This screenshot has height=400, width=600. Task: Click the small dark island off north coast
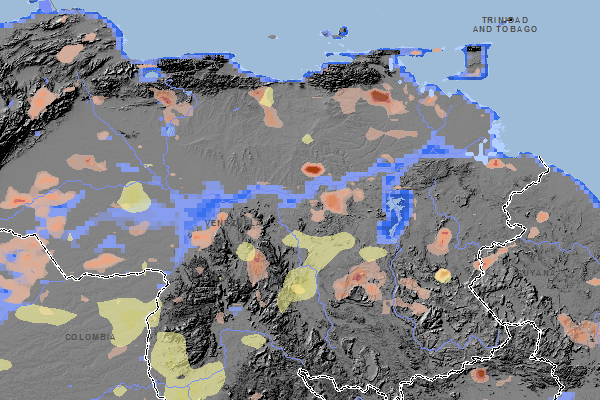pyautogui.click(x=271, y=38)
